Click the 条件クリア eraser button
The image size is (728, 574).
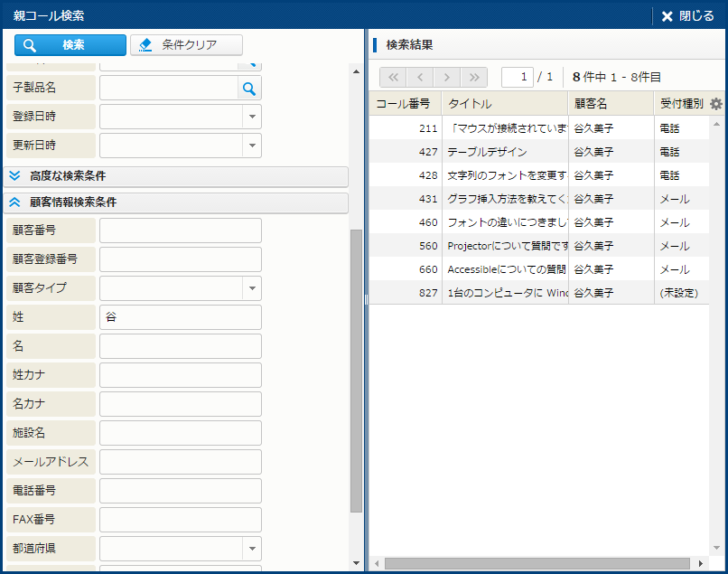(x=186, y=45)
